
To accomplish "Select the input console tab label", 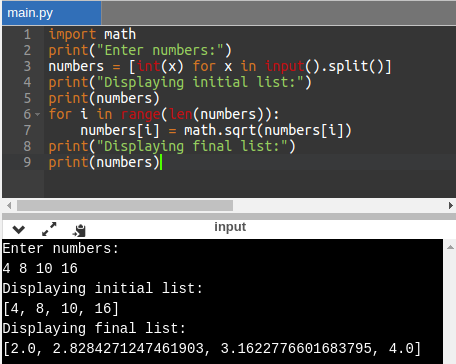I will [230, 227].
